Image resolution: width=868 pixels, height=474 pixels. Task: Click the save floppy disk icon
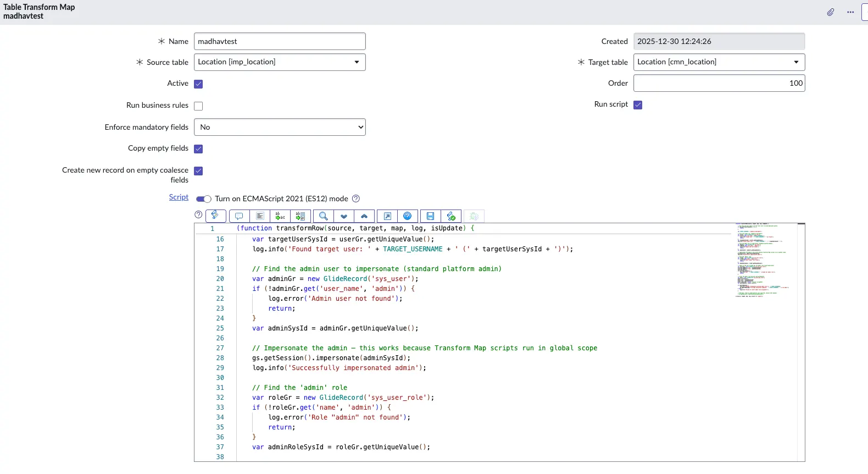(x=431, y=216)
